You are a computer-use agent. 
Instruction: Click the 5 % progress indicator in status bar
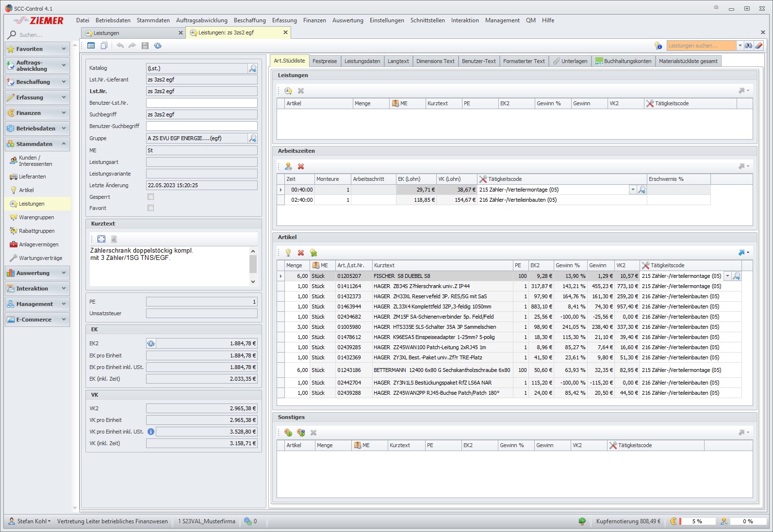point(697,521)
